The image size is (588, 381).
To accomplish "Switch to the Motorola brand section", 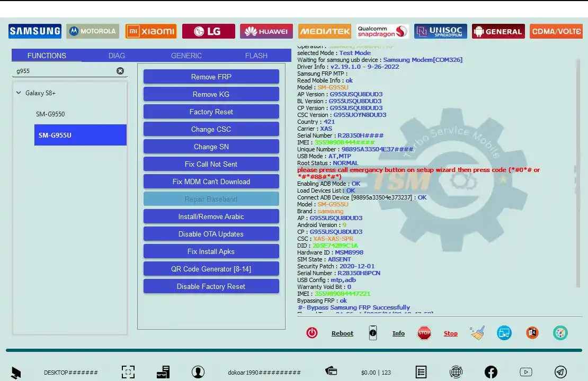I will click(x=93, y=31).
